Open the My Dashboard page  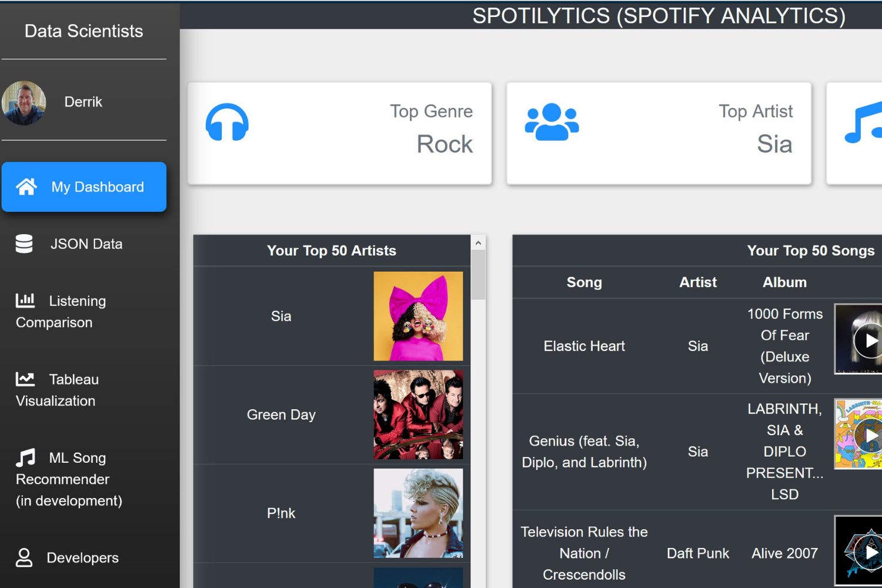[x=84, y=187]
